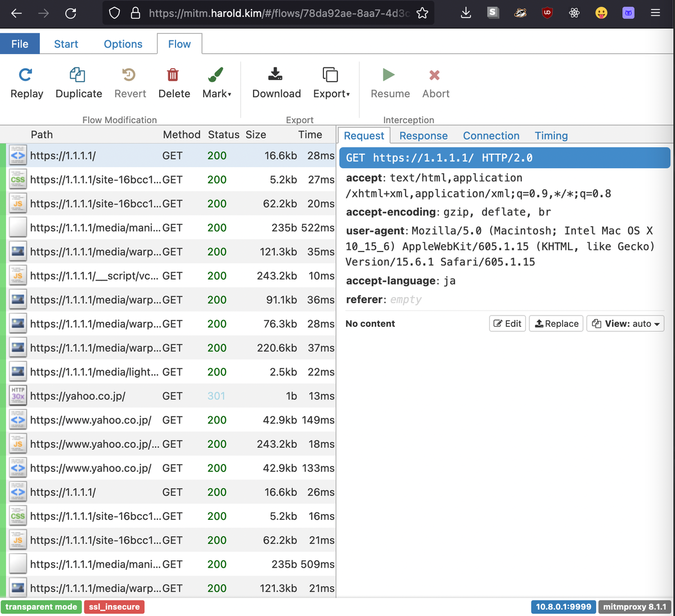
Task: Click the accept-encoding header value
Action: (x=497, y=212)
